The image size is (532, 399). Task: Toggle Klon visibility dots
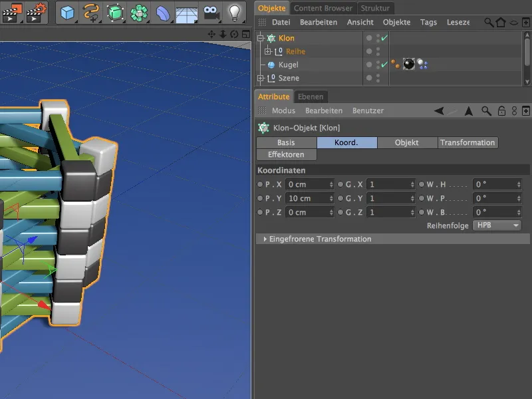click(x=378, y=38)
